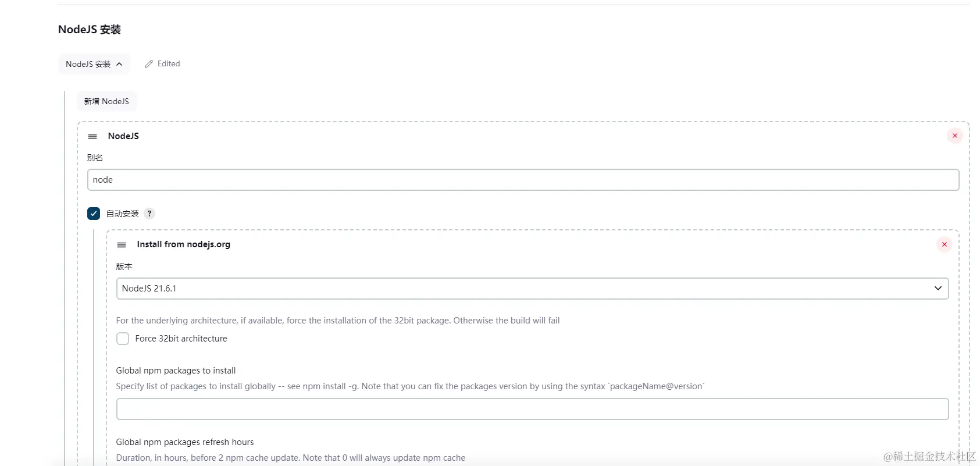Focus the 别名 alias field containing node
This screenshot has width=980, height=466.
523,180
